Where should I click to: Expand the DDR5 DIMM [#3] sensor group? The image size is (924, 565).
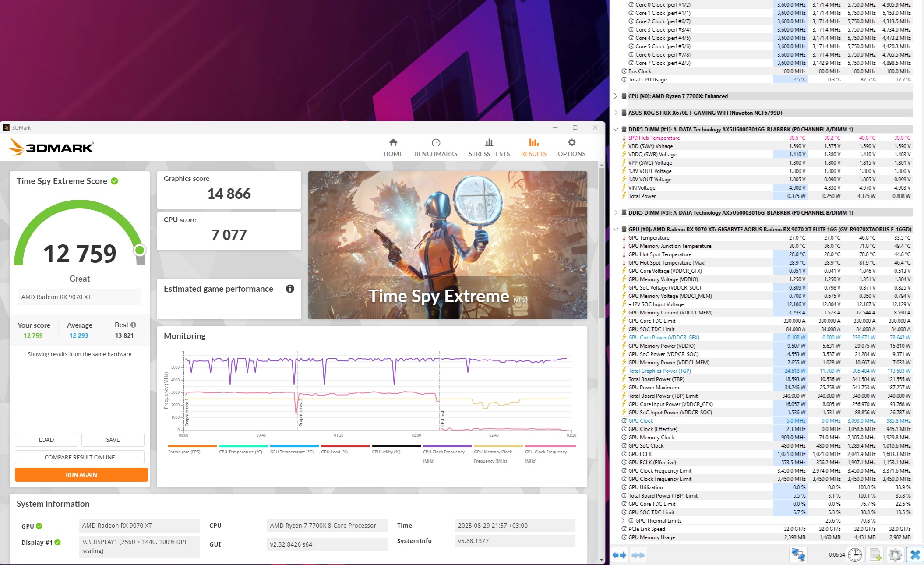(616, 212)
